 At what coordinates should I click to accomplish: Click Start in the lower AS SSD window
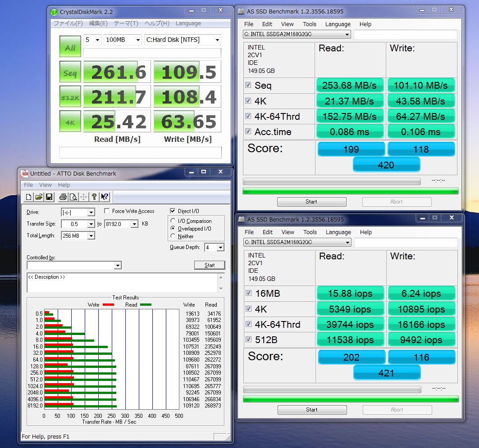pyautogui.click(x=312, y=410)
